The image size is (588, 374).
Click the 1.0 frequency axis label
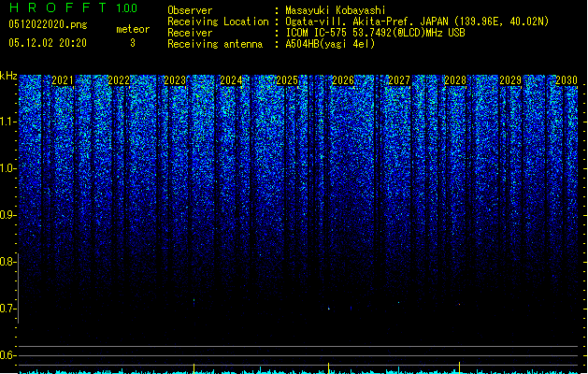pos(7,168)
